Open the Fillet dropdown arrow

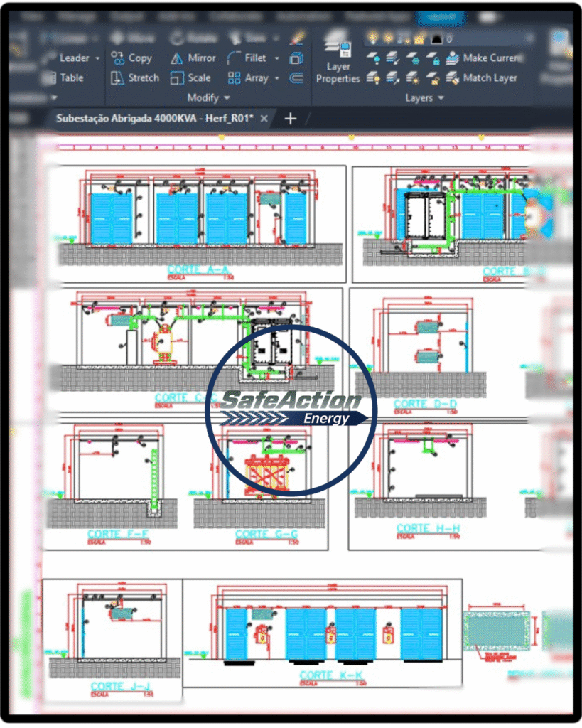[276, 58]
